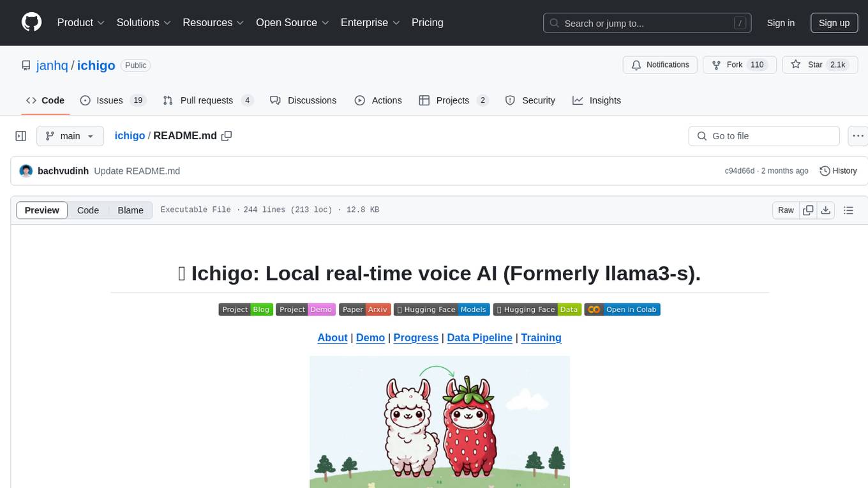Open the Projects tab

[454, 100]
